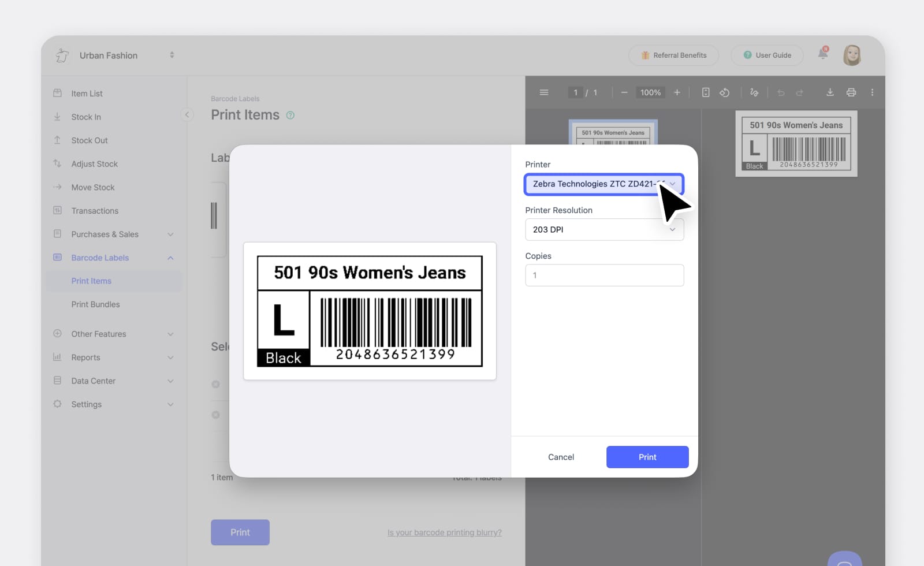Go to Stock In
924x566 pixels.
(x=85, y=117)
